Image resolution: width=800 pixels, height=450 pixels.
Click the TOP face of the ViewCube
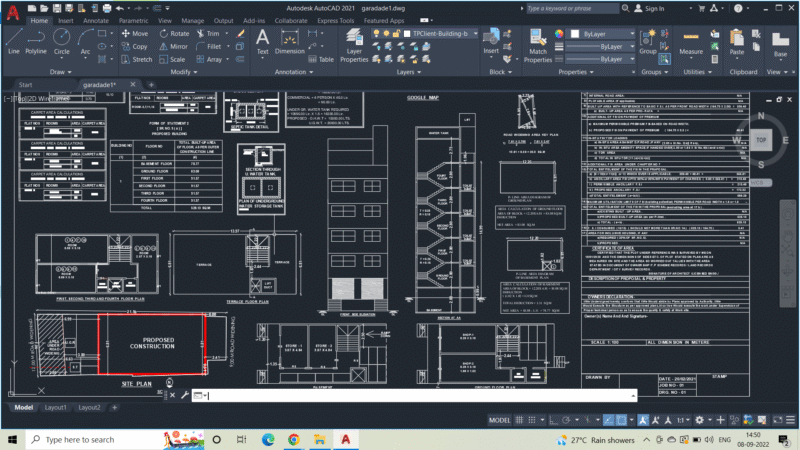point(761,140)
